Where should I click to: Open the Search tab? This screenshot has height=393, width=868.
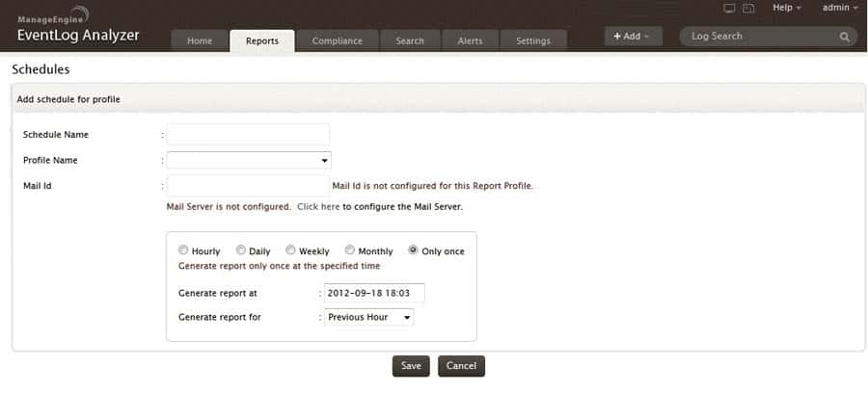click(x=410, y=40)
